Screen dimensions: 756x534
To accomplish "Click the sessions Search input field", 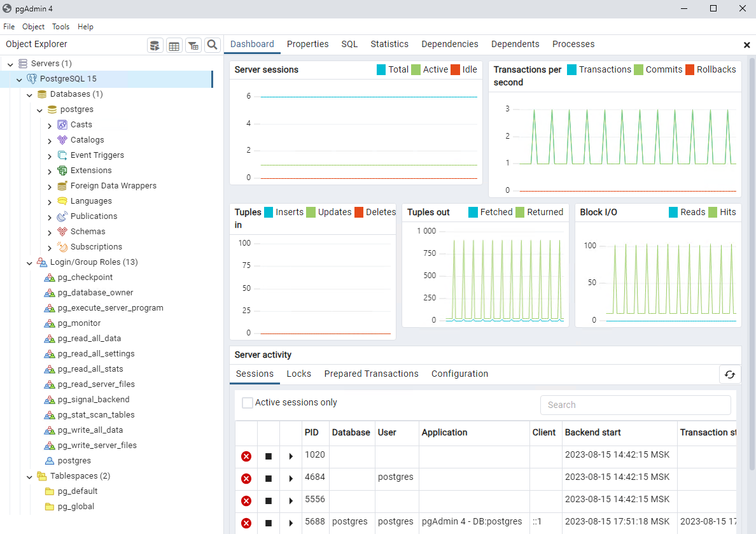I will tap(635, 405).
